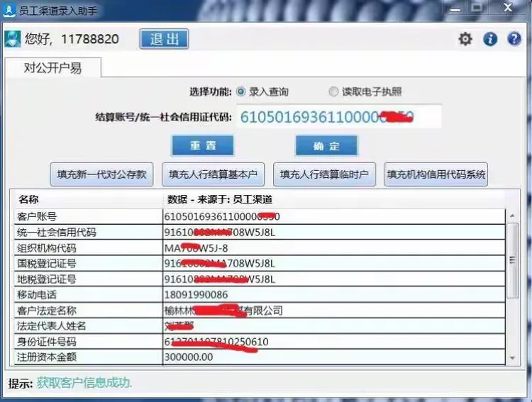Minimize the 员工渠道录入助手 window
This screenshot has width=532, height=402.
pos(454,8)
